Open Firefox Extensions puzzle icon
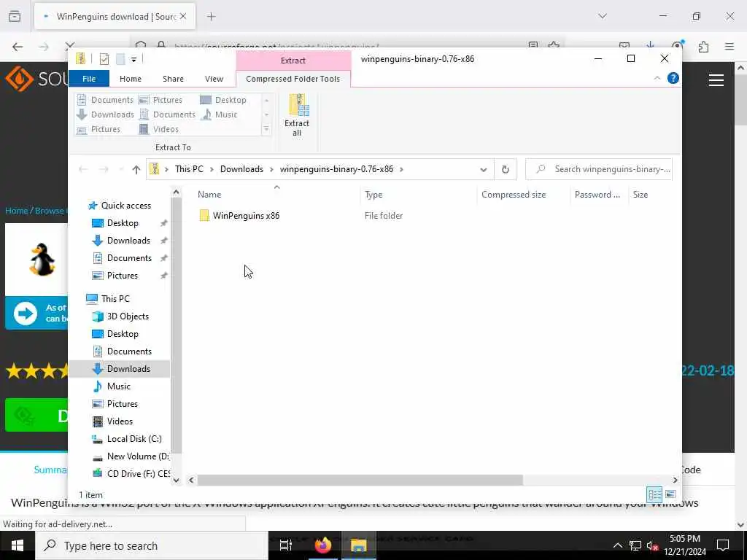Screen dimensions: 747x560 click(x=703, y=46)
